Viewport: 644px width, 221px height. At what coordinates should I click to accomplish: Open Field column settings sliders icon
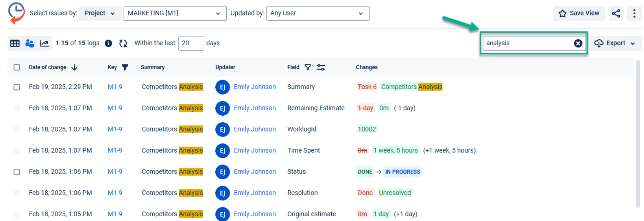[321, 67]
